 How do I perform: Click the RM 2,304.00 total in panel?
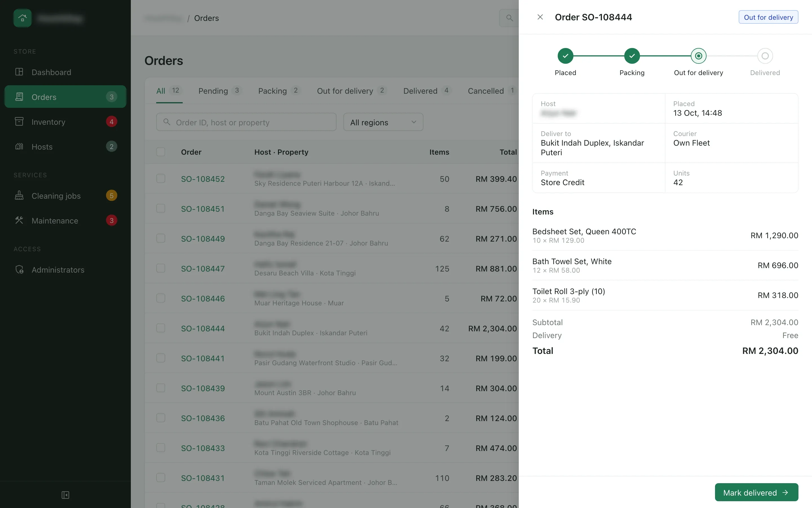click(x=770, y=351)
